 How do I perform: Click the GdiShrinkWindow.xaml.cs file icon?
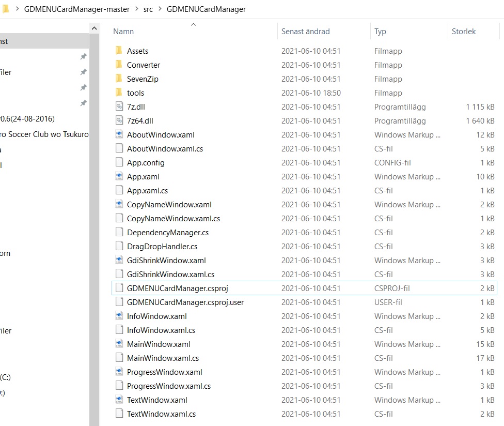119,274
